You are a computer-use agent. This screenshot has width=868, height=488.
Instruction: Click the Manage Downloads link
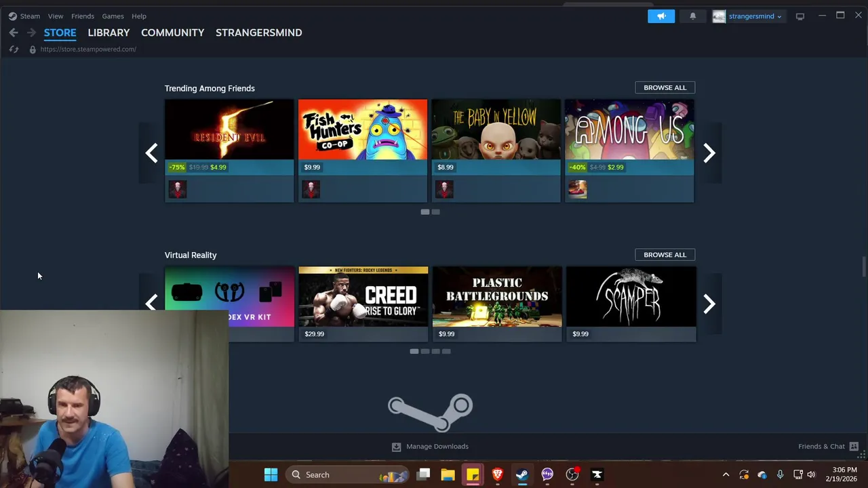coord(437,447)
